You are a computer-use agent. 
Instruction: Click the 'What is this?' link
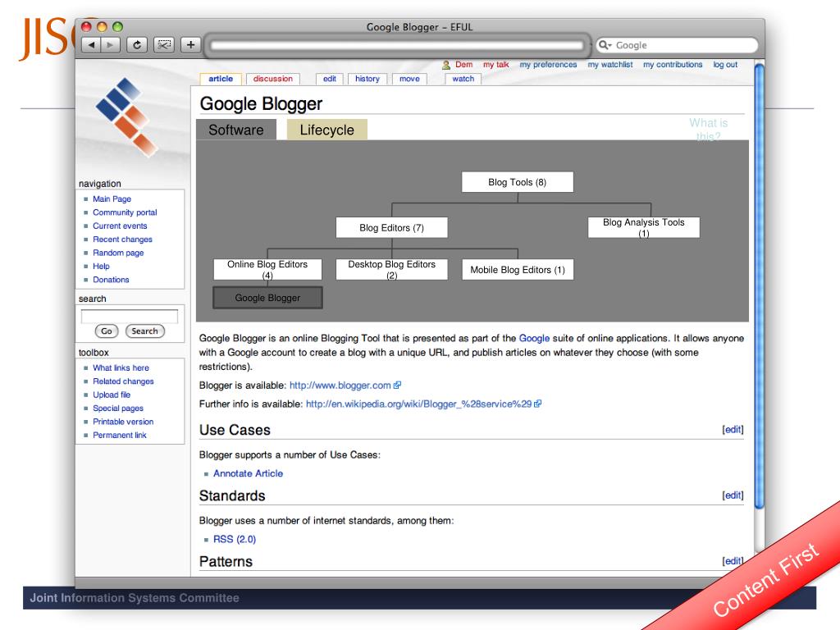click(x=708, y=129)
